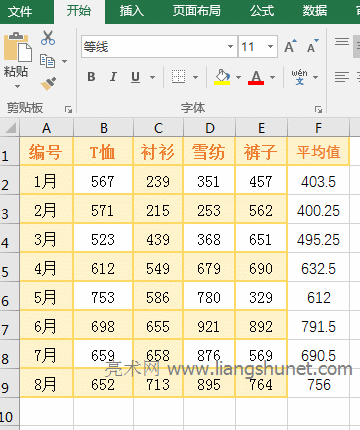Select the Format Painter brush

(48, 84)
